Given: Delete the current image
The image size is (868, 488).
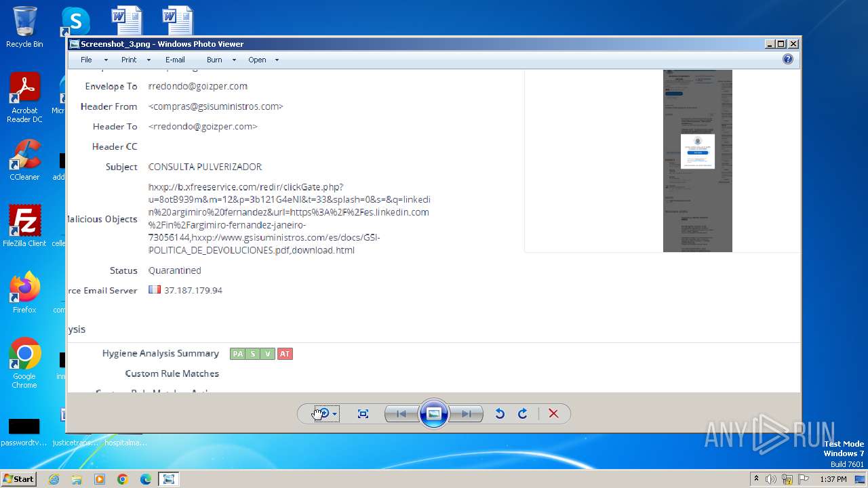Looking at the screenshot, I should (x=553, y=413).
